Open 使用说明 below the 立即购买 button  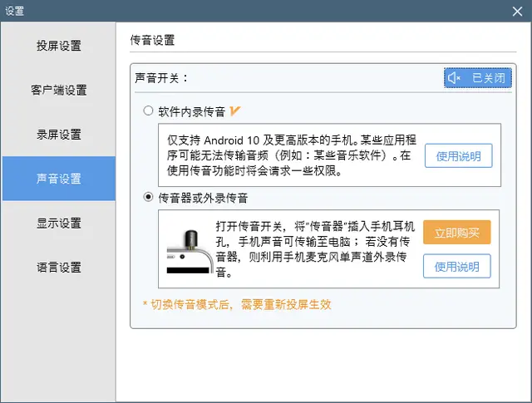point(456,266)
